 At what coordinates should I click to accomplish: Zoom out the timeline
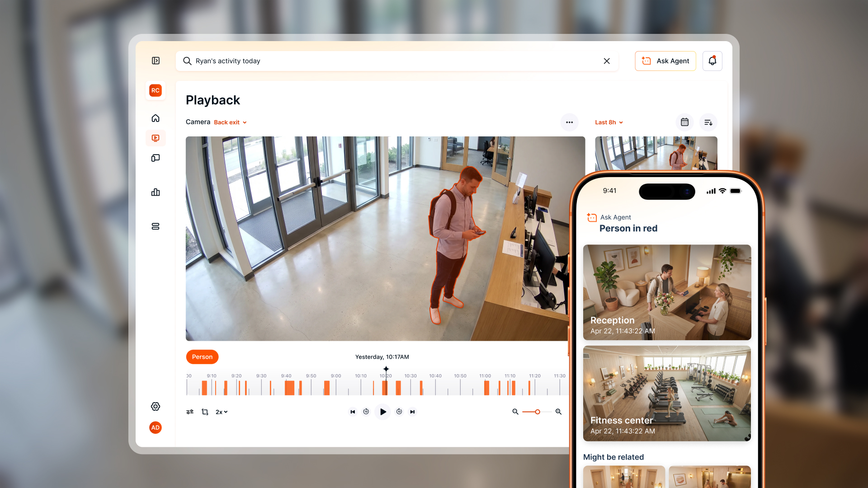pyautogui.click(x=515, y=412)
